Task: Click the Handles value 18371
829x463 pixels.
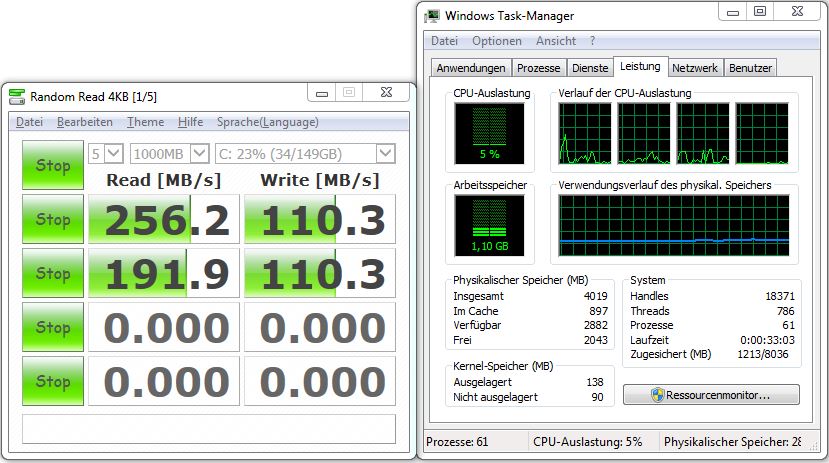Action: click(x=780, y=297)
